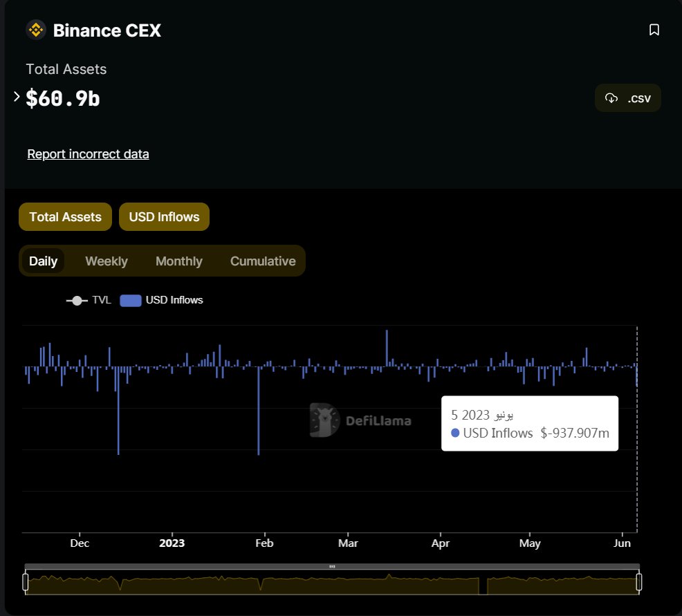Image resolution: width=682 pixels, height=616 pixels.
Task: Click the Total Assets heading label
Action: point(66,69)
